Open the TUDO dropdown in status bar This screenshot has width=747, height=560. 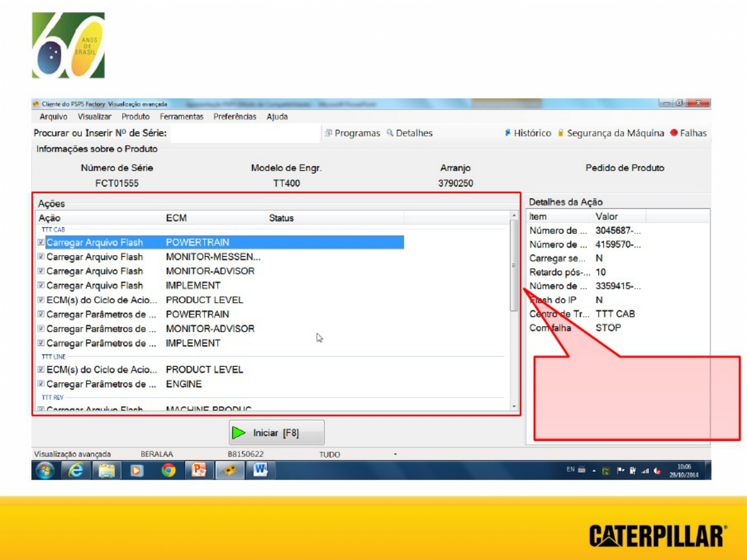[395, 454]
